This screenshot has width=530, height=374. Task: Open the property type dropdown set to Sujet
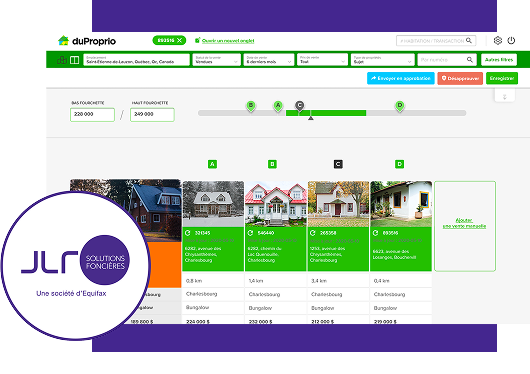pos(382,60)
